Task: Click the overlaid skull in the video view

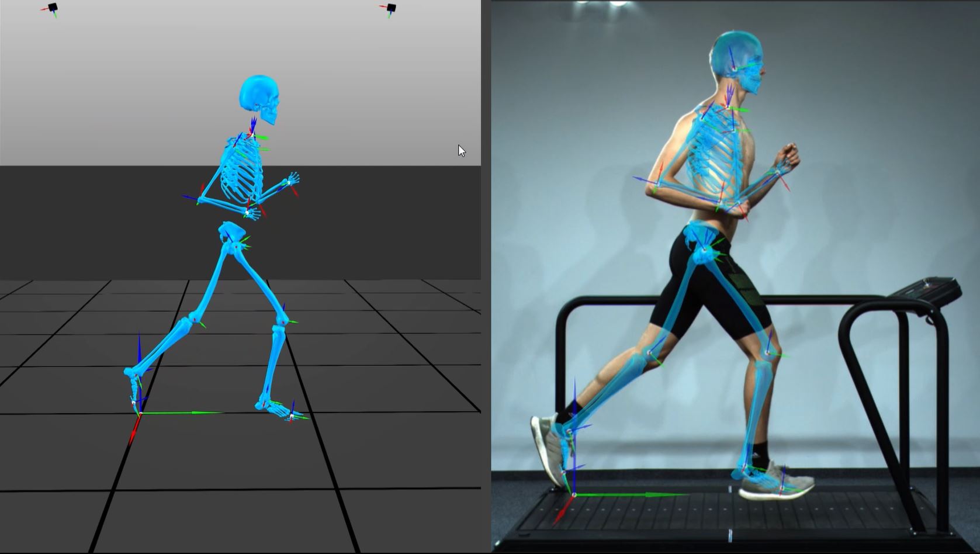Action: click(736, 63)
